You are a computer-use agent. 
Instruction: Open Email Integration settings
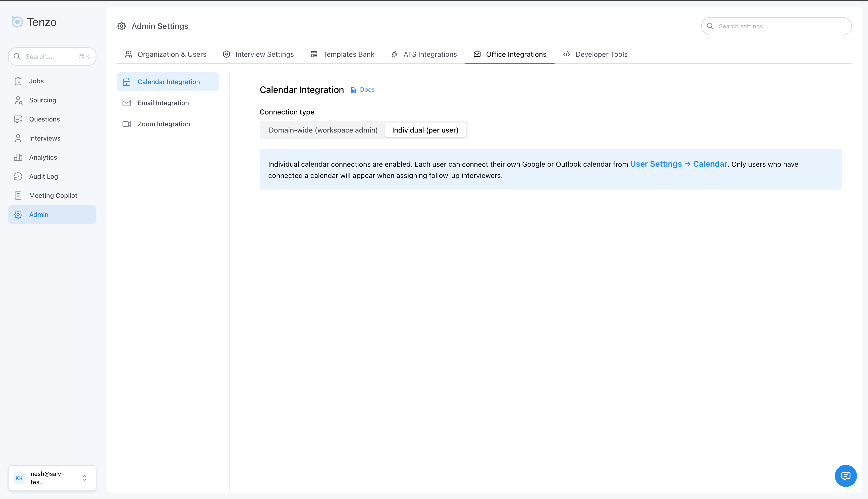(x=168, y=103)
